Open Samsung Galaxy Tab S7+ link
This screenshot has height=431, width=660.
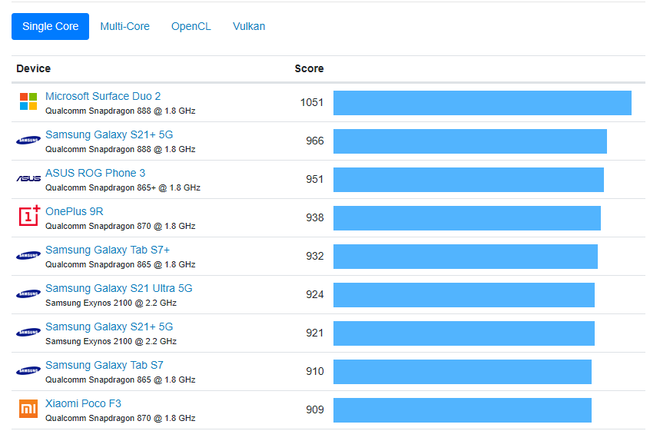pyautogui.click(x=107, y=250)
